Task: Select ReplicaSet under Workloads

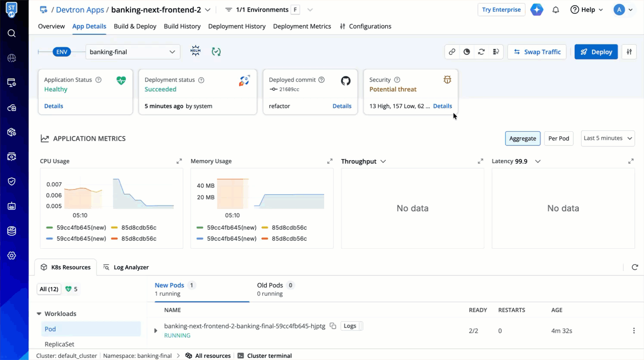Action: click(59, 344)
